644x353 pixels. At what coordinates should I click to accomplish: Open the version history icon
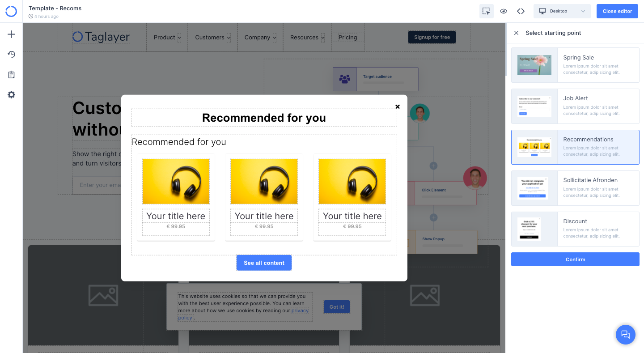[x=12, y=55]
